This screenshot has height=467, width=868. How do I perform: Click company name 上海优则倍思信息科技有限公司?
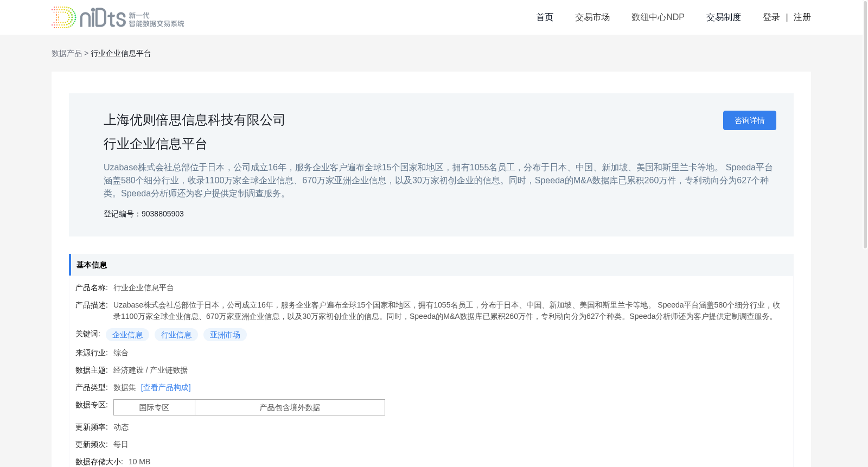[x=194, y=120]
